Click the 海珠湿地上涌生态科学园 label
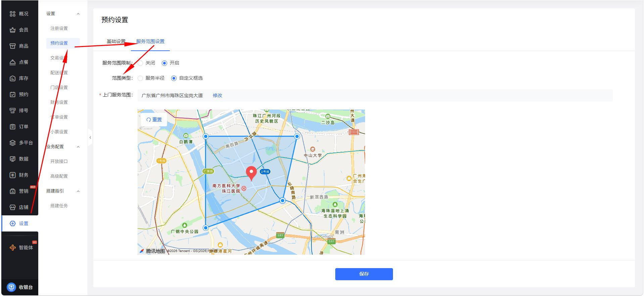This screenshot has width=644, height=296. (335, 213)
